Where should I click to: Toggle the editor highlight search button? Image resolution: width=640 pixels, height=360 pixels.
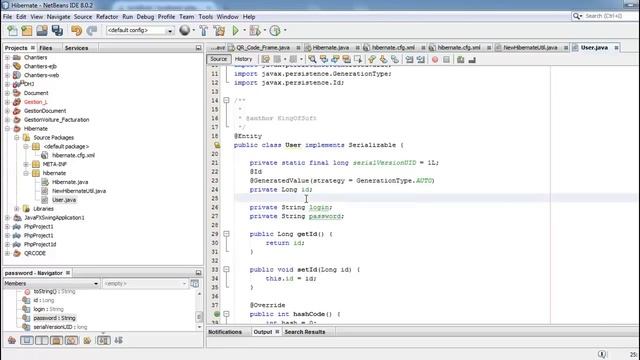347,60
